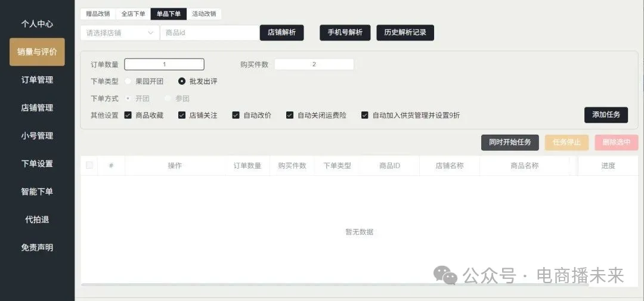Screen dimensions: 644x301
Task: Select the 果园开团 radio option
Action: click(128, 81)
